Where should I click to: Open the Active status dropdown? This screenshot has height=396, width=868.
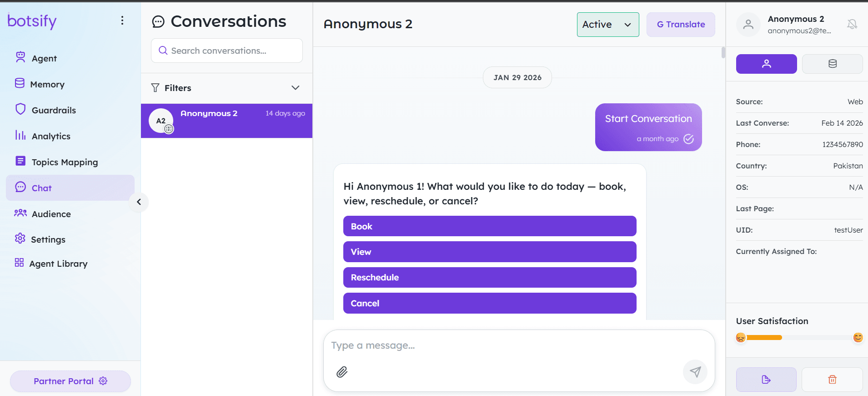coord(607,25)
